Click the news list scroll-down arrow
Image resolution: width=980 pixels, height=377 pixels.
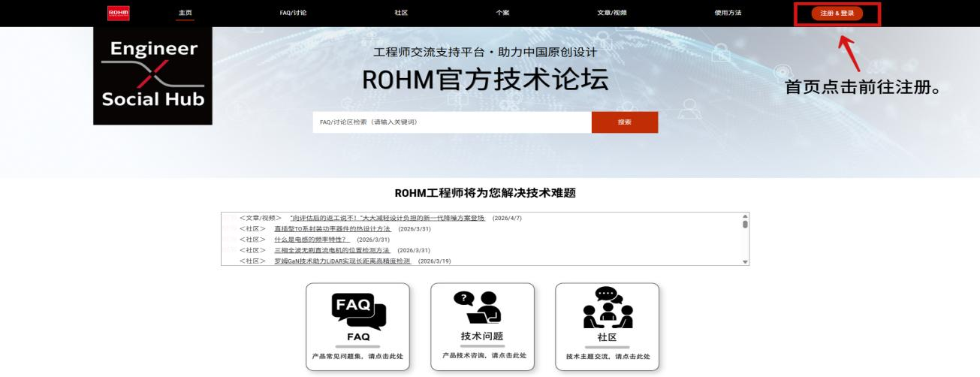click(x=745, y=261)
